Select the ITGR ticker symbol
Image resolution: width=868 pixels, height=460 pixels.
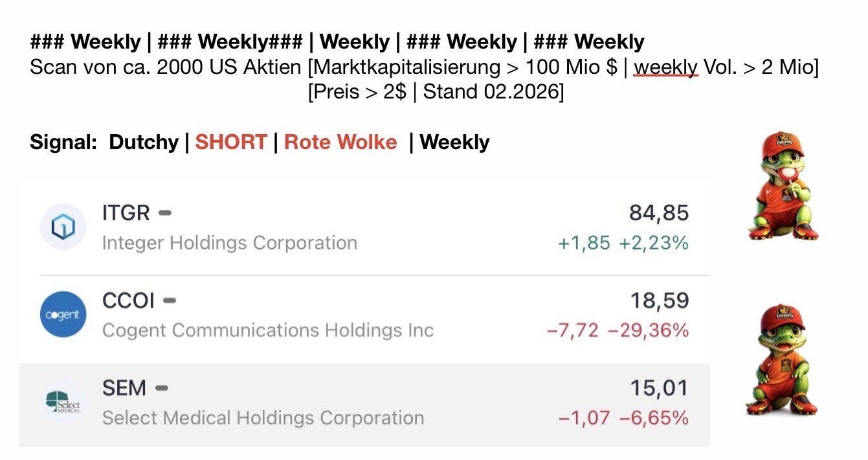[x=126, y=213]
